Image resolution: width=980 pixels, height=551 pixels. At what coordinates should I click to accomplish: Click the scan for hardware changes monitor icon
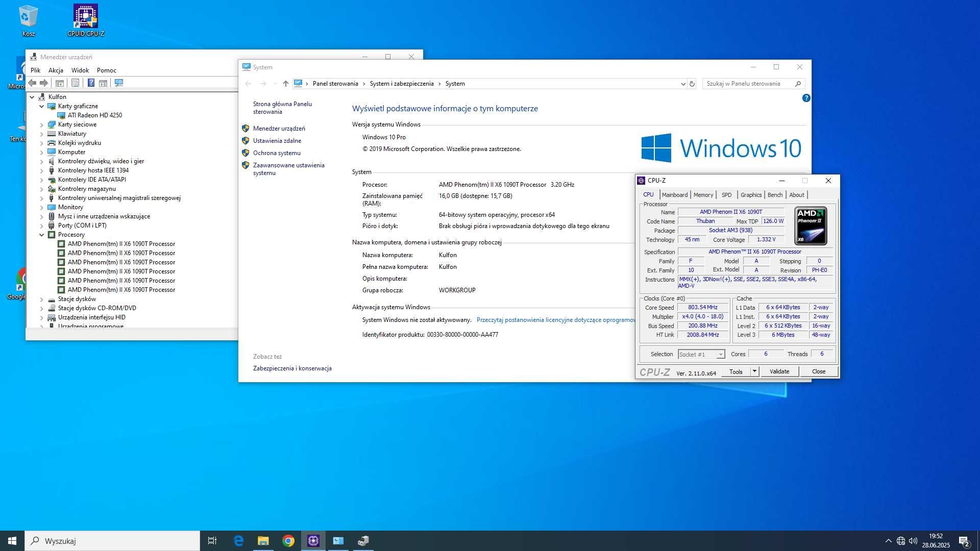(119, 83)
